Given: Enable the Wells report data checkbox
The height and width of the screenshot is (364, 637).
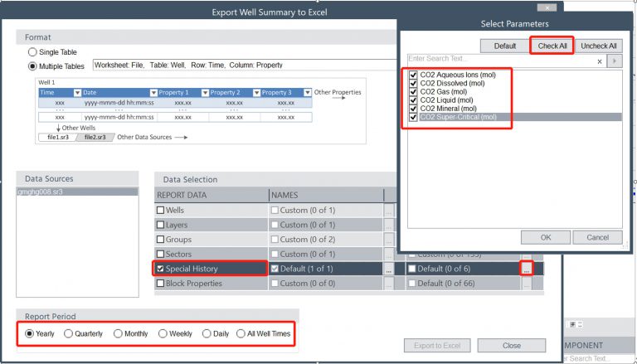Looking at the screenshot, I should click(161, 211).
